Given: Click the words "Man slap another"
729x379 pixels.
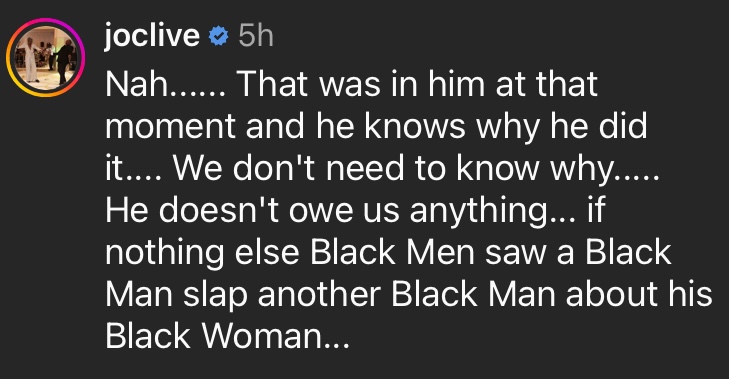Looking at the screenshot, I should tap(243, 295).
